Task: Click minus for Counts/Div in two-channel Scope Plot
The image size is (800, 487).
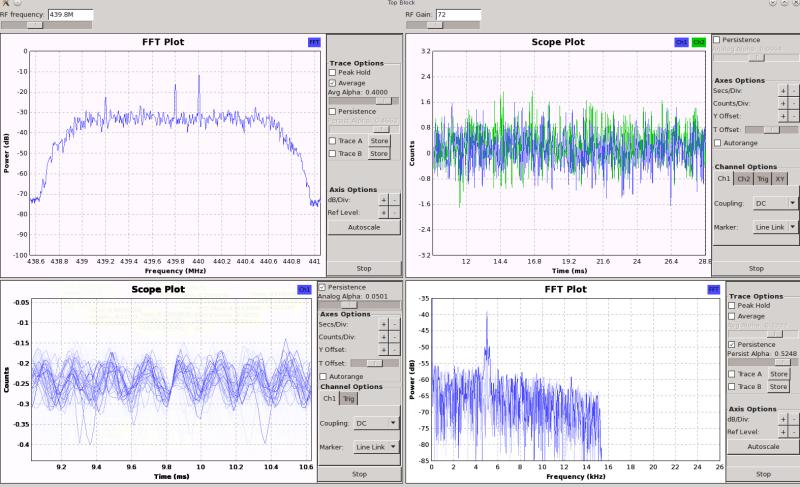Action: pos(793,104)
